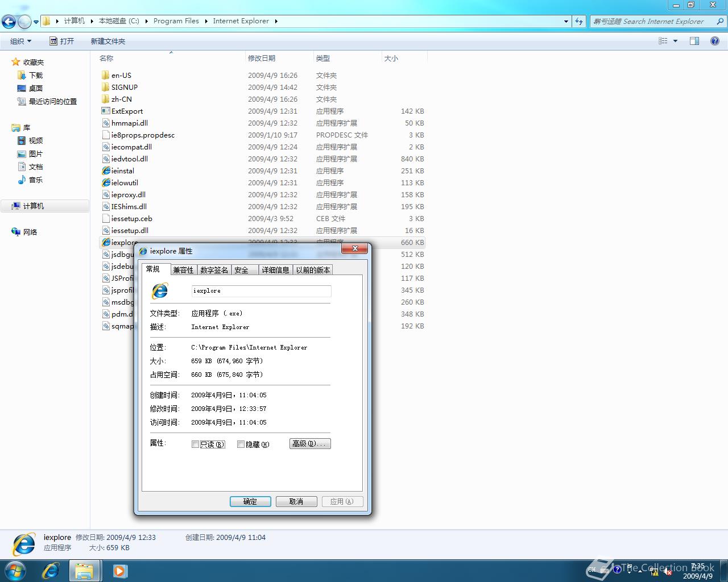728x582 pixels.
Task: Select 计算机 in the navigation pane
Action: pyautogui.click(x=33, y=206)
